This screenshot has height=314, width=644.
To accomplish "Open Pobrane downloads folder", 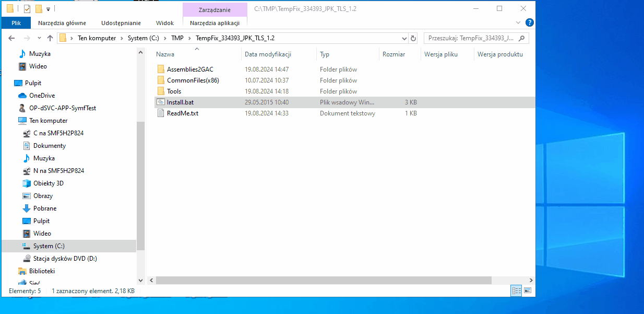I will pos(45,208).
